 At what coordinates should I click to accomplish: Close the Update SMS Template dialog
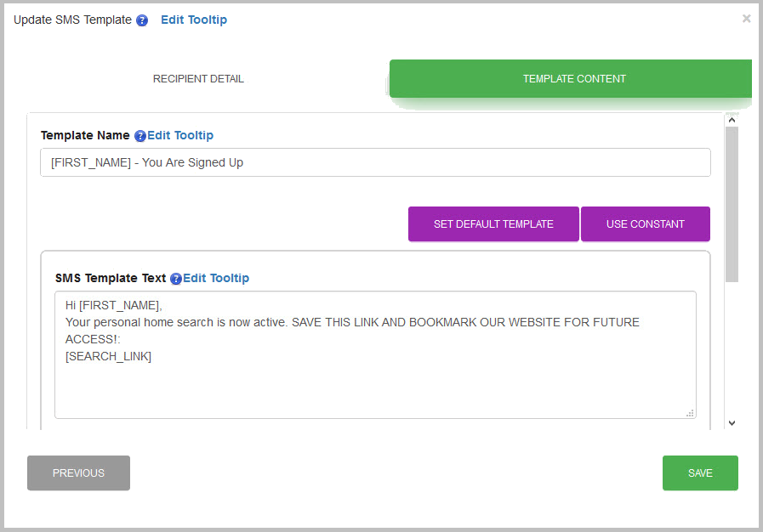tap(746, 19)
